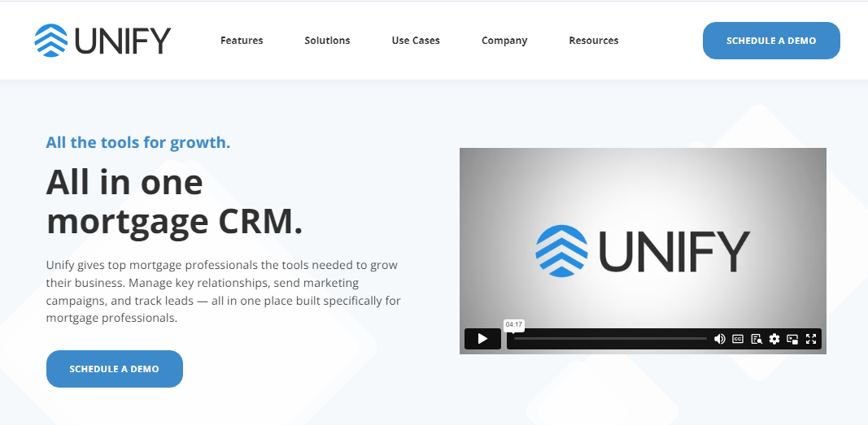
Task: Click 'All the tools for growth.' tagline
Action: (137, 142)
